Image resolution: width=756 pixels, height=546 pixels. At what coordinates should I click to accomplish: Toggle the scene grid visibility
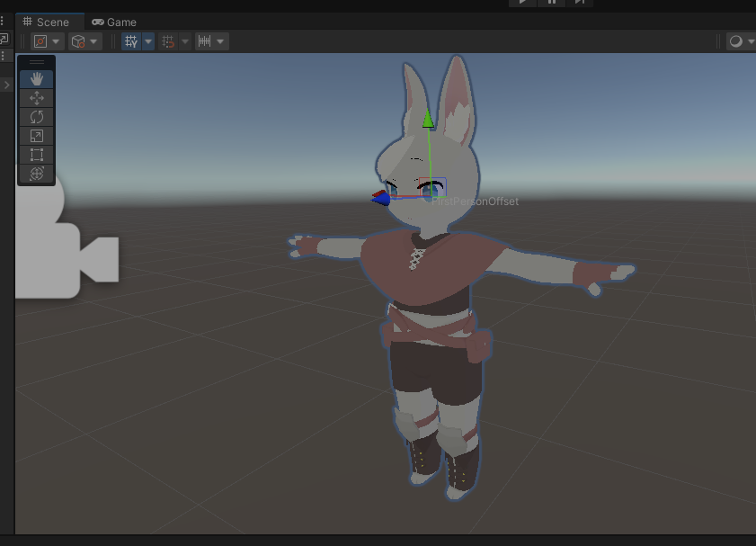tap(131, 41)
